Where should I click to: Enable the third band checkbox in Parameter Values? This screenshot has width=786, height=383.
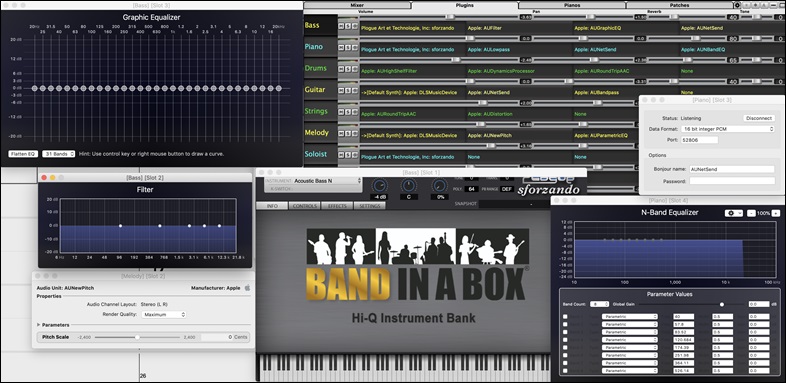click(x=565, y=332)
